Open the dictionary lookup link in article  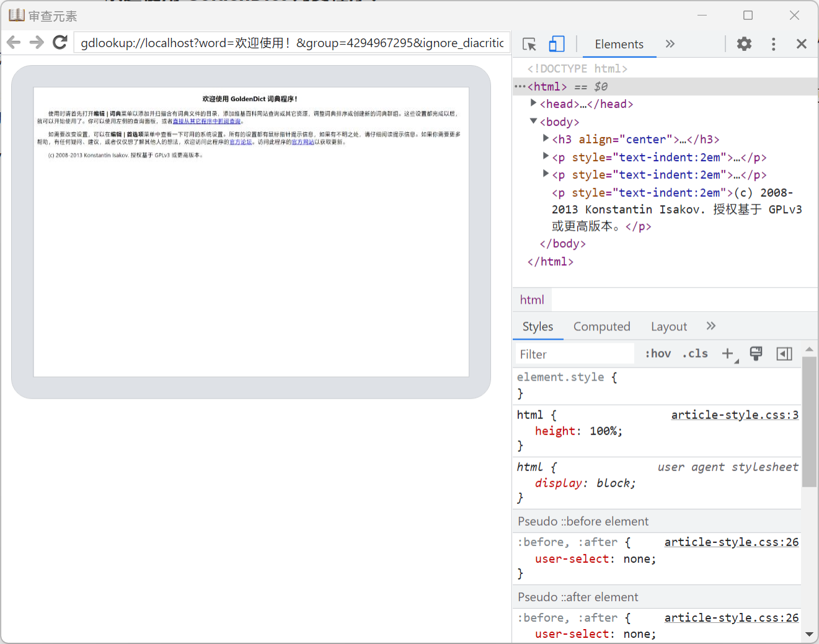pyautogui.click(x=206, y=121)
